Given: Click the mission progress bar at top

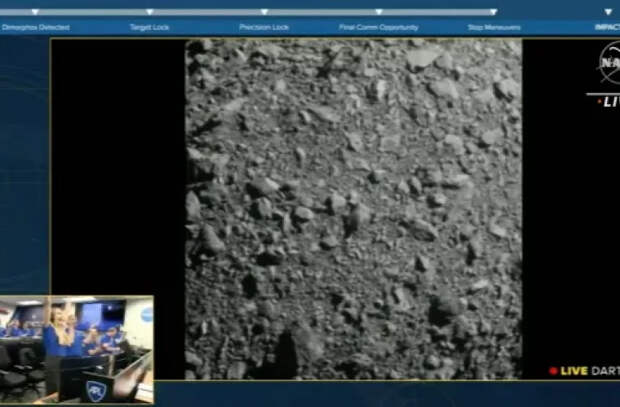Looking at the screenshot, I should [247, 12].
